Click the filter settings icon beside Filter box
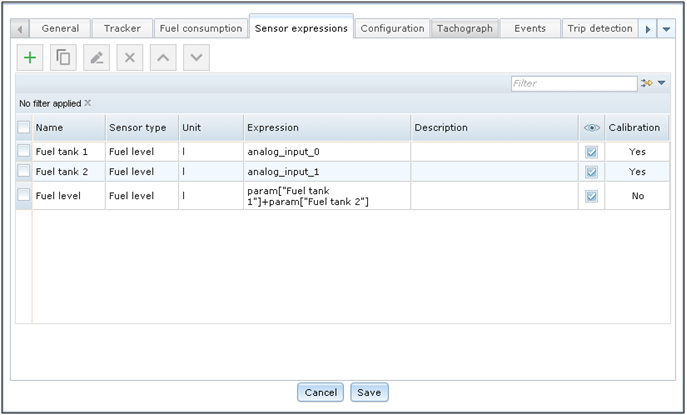 (x=647, y=83)
